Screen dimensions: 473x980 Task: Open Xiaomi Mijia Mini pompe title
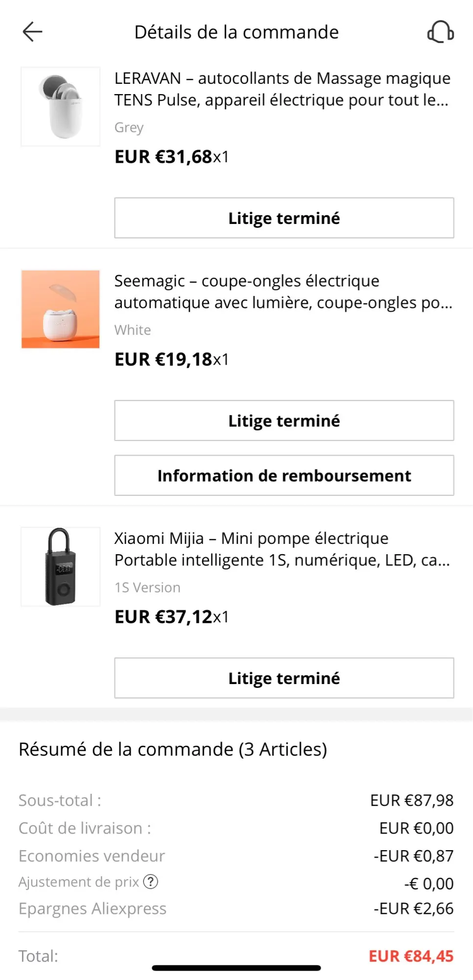pyautogui.click(x=282, y=549)
